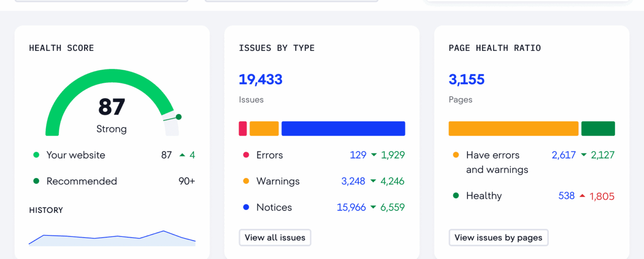
Task: Click the health score gauge marker dot
Action: (179, 117)
